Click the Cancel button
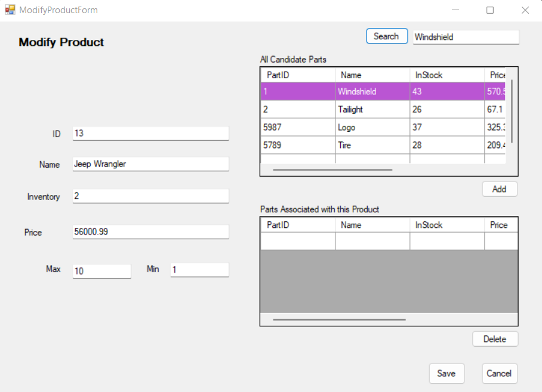The width and height of the screenshot is (542, 392). click(x=499, y=373)
